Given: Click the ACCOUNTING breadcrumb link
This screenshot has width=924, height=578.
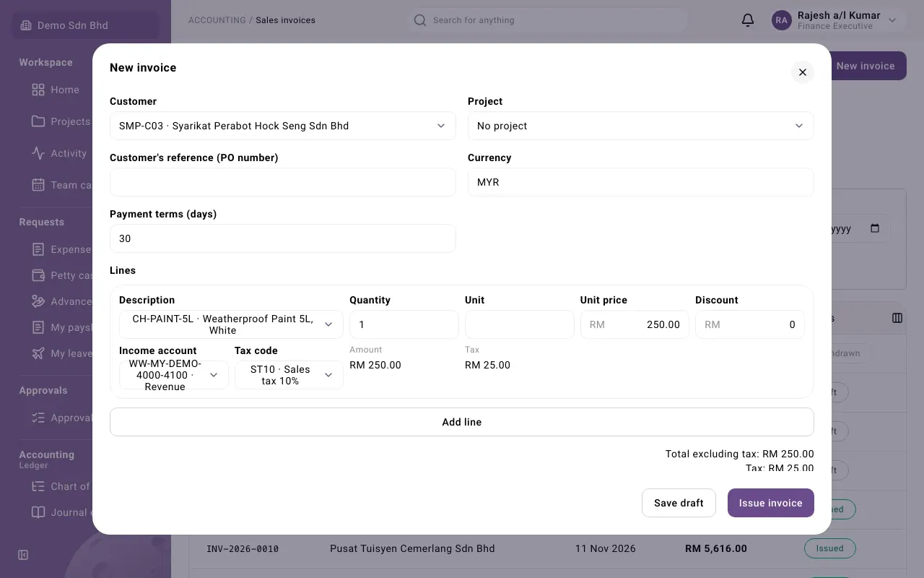Looking at the screenshot, I should pos(217,20).
